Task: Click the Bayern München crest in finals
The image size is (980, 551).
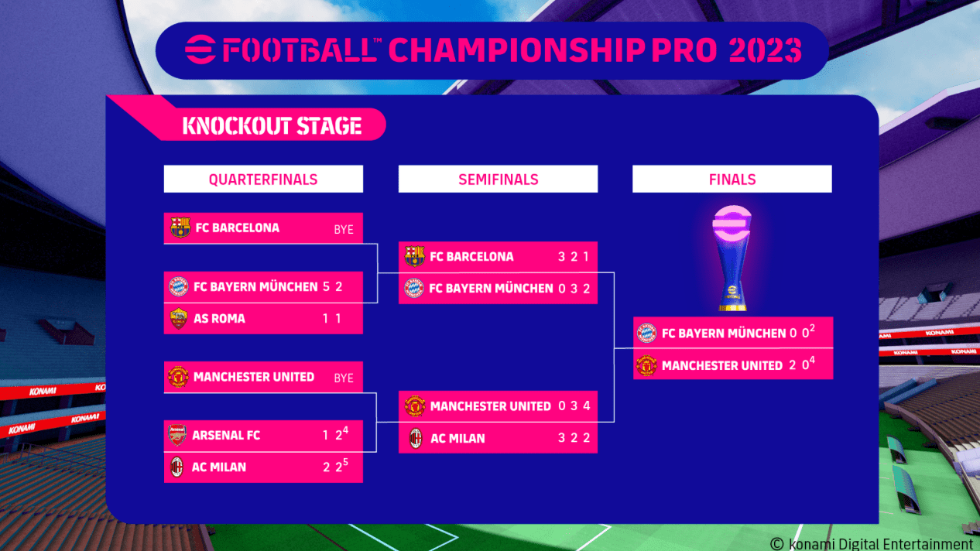Action: 646,334
